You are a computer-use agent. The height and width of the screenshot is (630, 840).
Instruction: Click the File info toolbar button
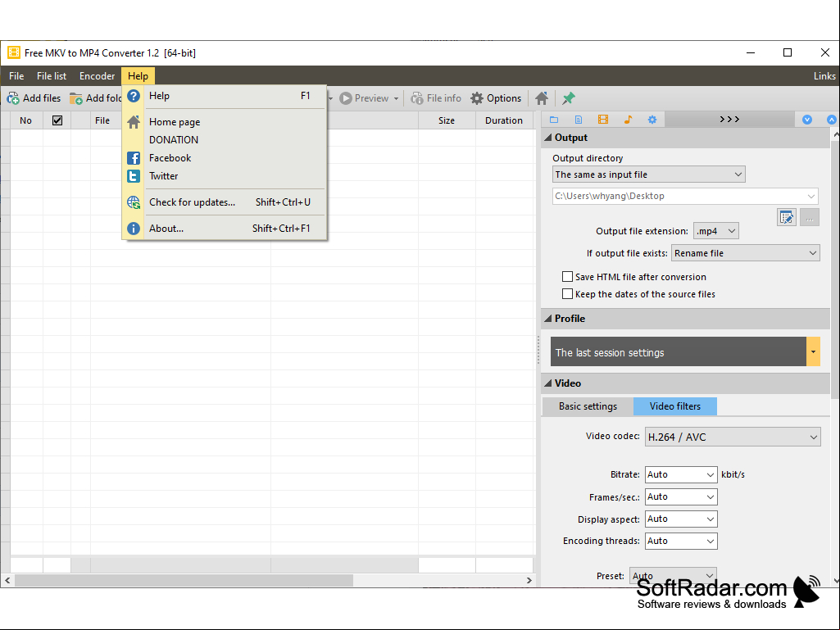coord(436,98)
